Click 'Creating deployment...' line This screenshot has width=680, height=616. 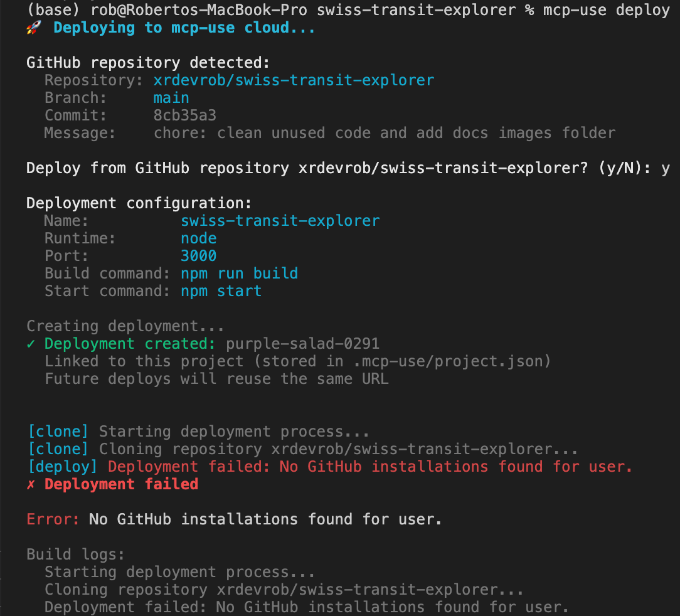(125, 326)
